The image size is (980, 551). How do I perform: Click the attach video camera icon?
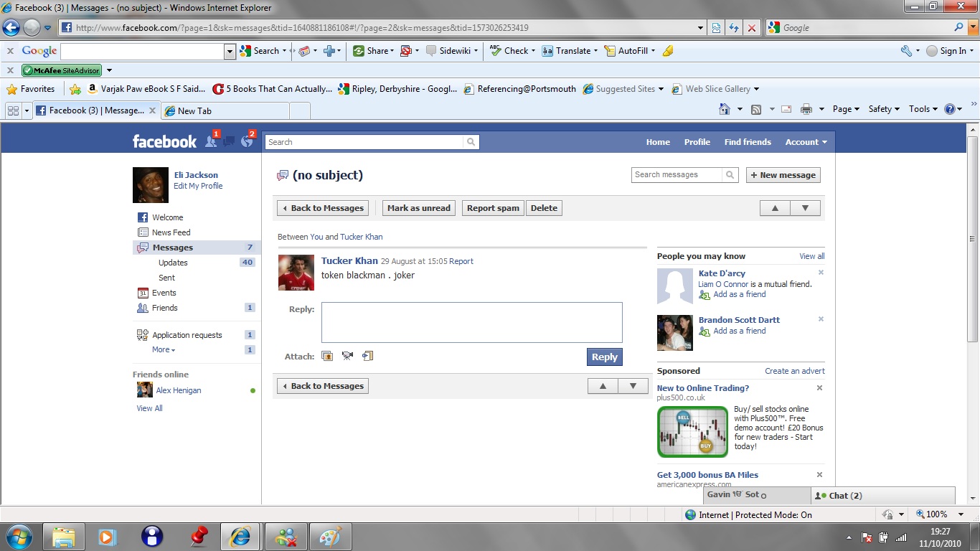point(347,356)
